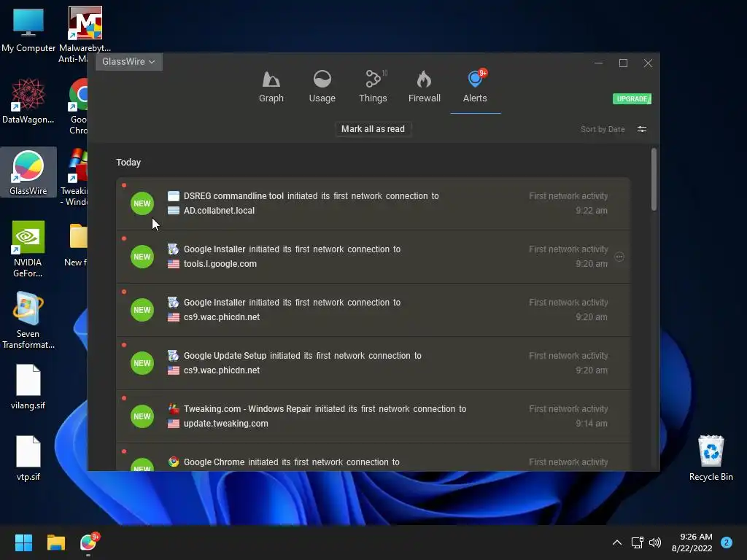Click flag icon beside AD.collabnet.local
This screenshot has height=560, width=747.
(174, 211)
